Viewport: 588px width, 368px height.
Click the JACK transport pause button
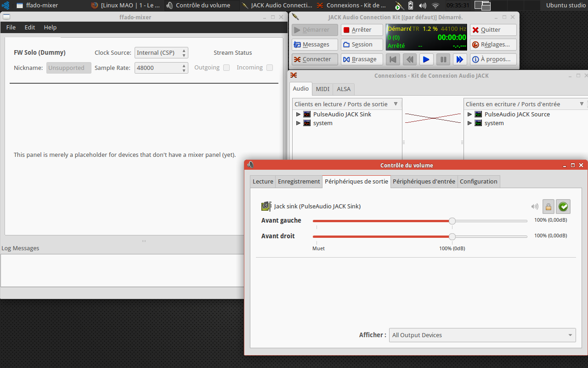pos(443,59)
